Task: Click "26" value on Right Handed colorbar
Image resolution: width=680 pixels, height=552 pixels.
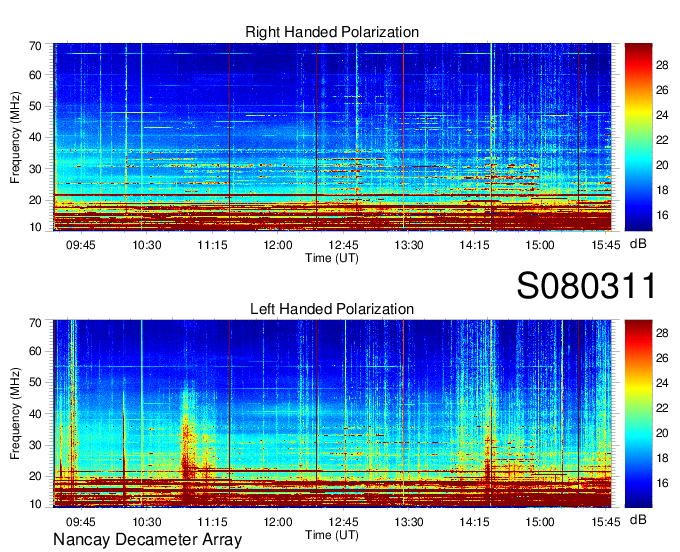Action: (x=662, y=90)
